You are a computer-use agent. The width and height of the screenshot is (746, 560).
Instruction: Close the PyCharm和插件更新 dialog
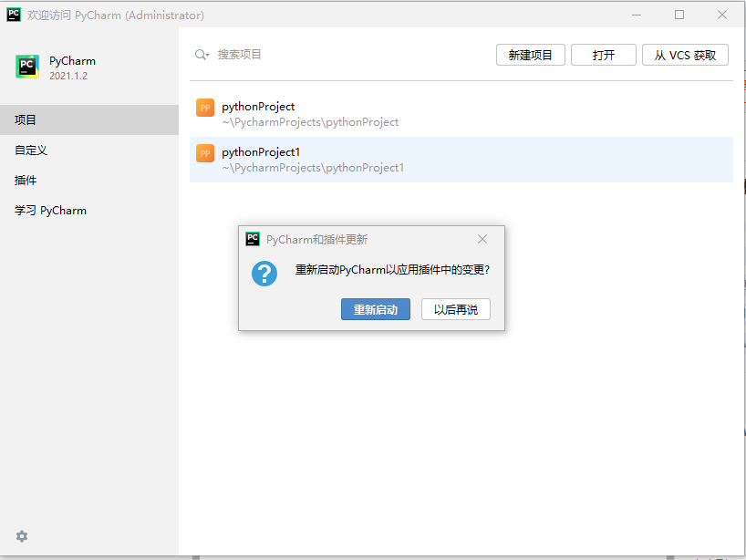(x=482, y=239)
